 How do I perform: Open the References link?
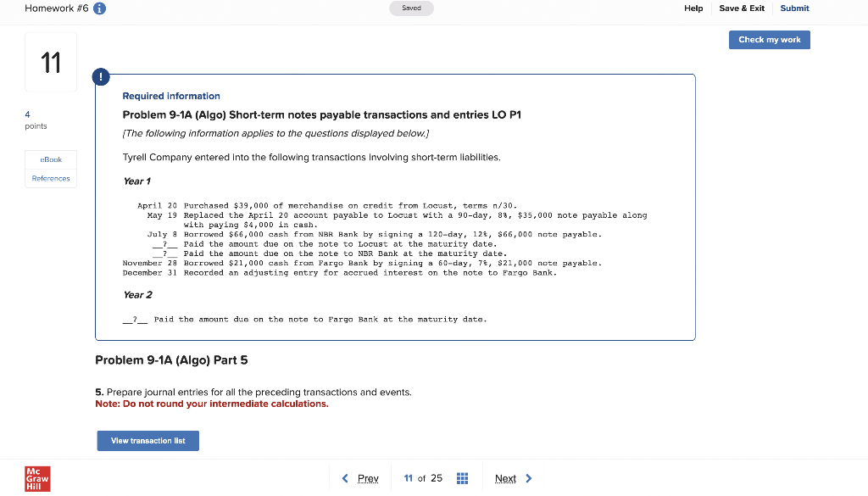pos(51,178)
